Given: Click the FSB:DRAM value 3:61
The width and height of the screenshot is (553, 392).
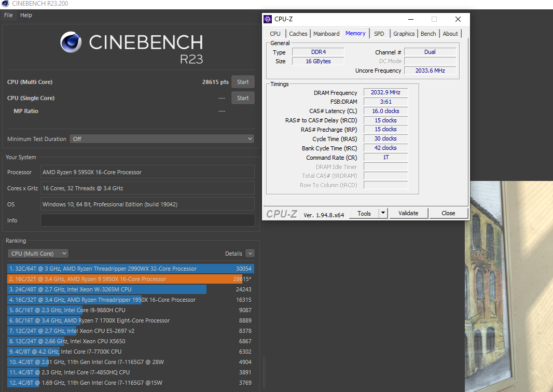Looking at the screenshot, I should coord(385,102).
